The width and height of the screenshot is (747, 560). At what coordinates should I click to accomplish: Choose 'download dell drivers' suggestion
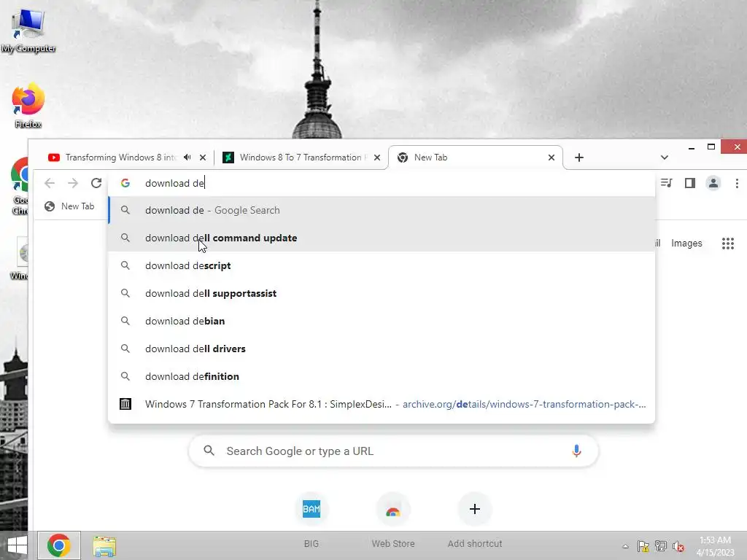pyautogui.click(x=382, y=349)
